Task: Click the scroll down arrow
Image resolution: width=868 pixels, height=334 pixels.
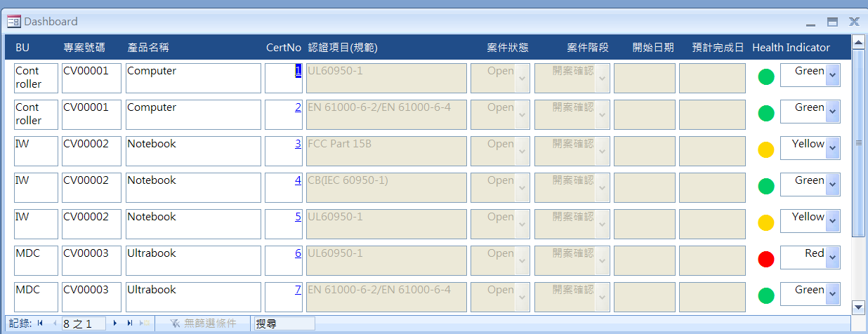Action: click(857, 307)
